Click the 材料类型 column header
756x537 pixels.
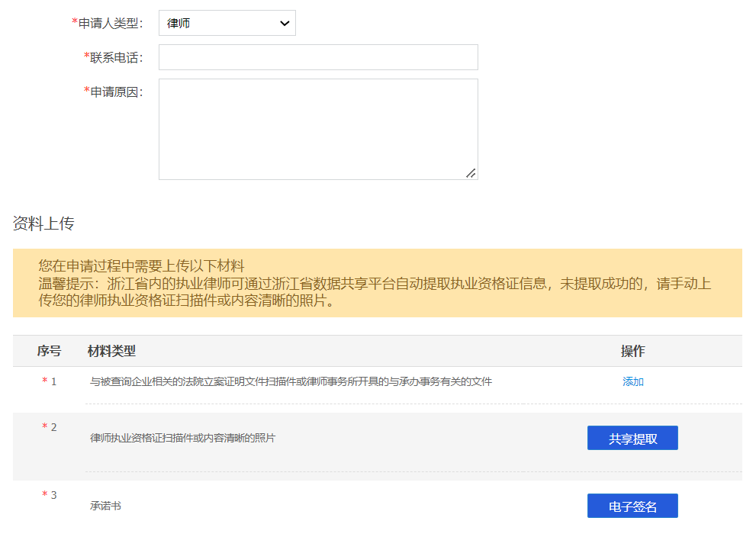coord(111,351)
